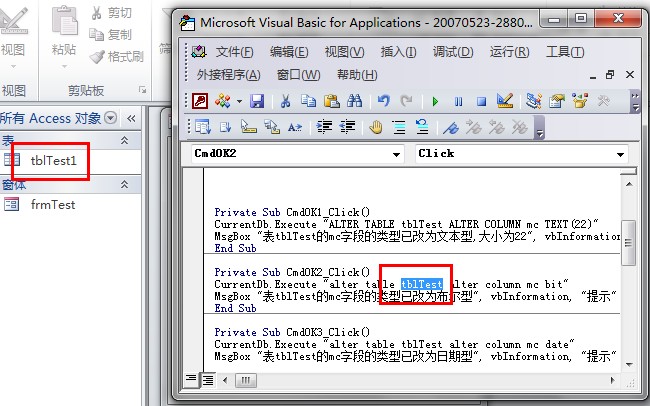The height and width of the screenshot is (406, 650).
Task: Click the List Properties/Methods icon in Edit toolbar
Action: click(203, 127)
